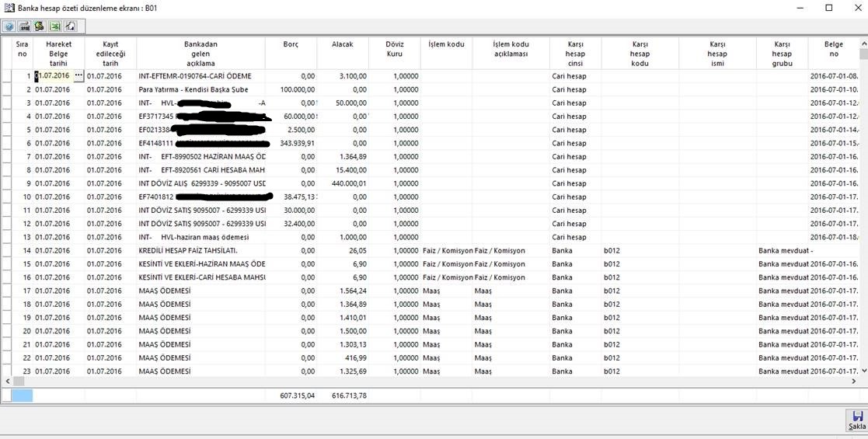Click the app icon in the title bar

click(9, 8)
